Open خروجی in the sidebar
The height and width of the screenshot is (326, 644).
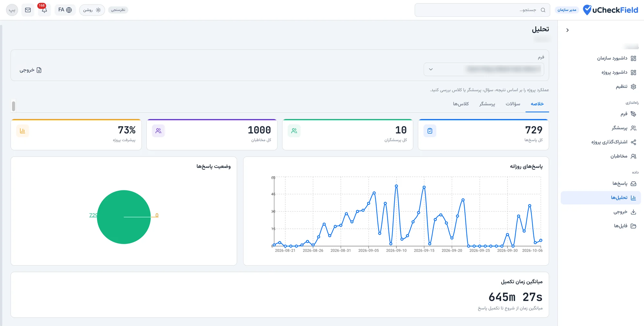click(601, 212)
